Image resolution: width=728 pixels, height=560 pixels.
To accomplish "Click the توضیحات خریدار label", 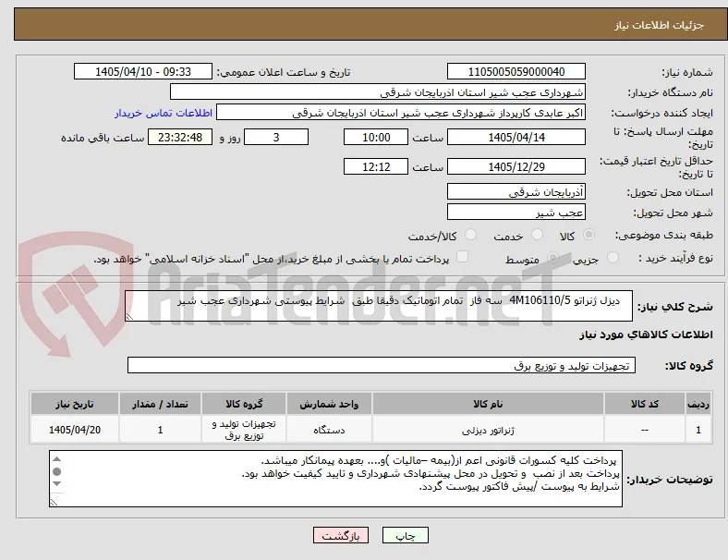I will [670, 480].
